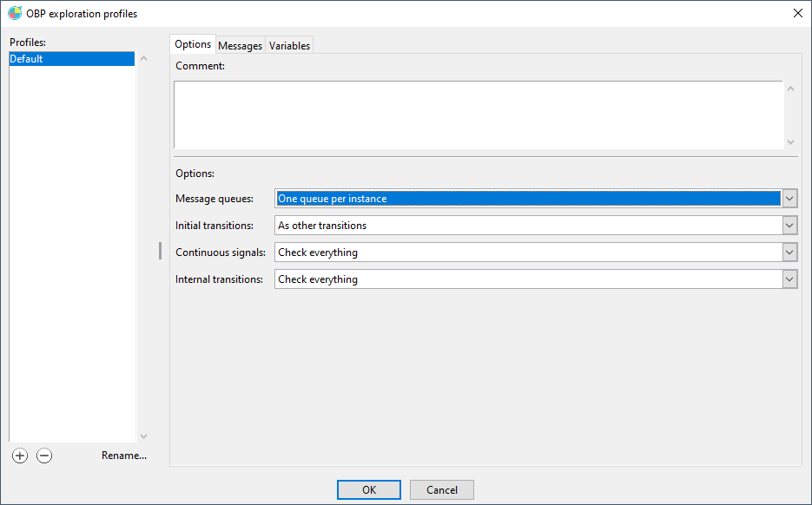Remove selected profile with minus icon
Image resolution: width=812 pixels, height=505 pixels.
(44, 456)
